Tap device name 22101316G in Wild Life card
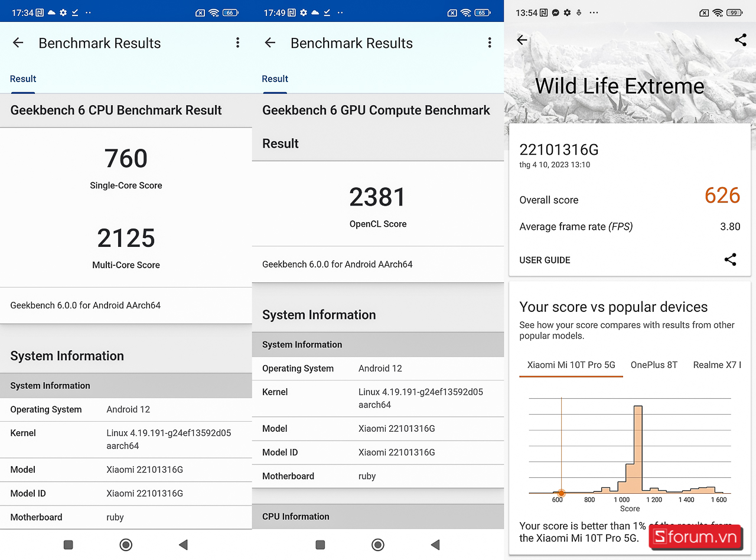 click(559, 150)
